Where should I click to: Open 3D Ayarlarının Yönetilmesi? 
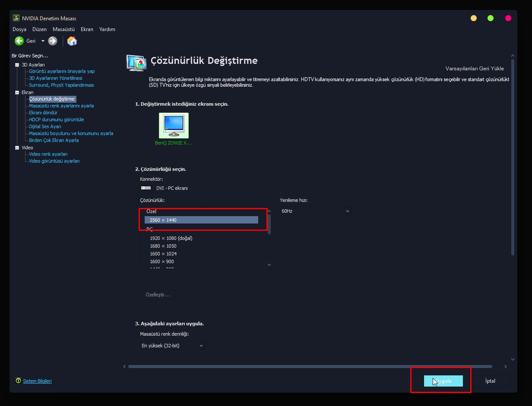pos(55,78)
